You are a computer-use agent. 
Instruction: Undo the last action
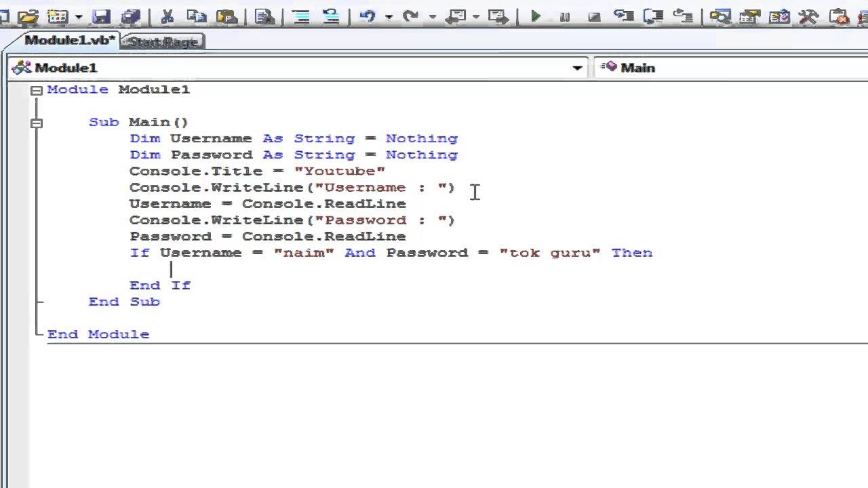(x=368, y=16)
